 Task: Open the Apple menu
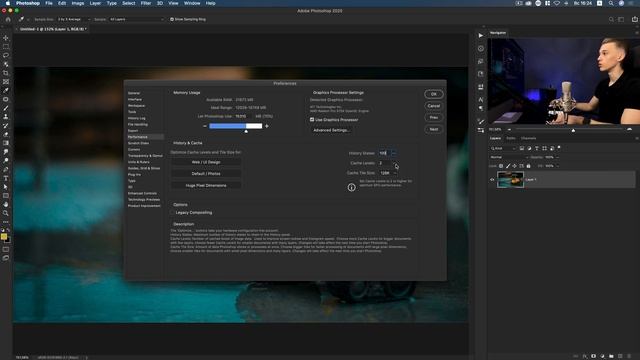7,3
